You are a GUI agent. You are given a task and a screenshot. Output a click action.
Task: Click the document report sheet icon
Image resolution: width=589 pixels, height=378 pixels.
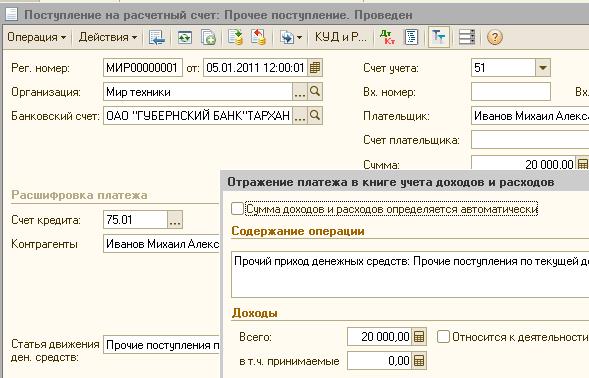click(412, 37)
